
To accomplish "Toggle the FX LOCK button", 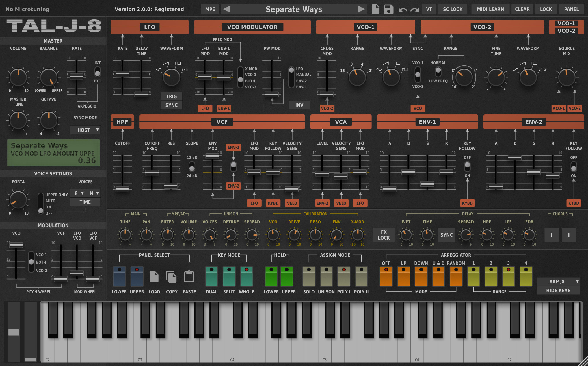I will [x=384, y=235].
